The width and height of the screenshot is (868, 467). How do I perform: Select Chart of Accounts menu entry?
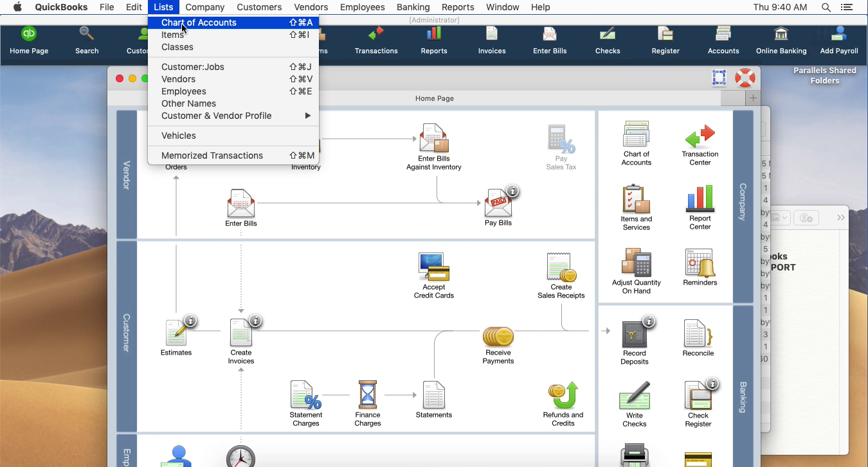point(233,22)
